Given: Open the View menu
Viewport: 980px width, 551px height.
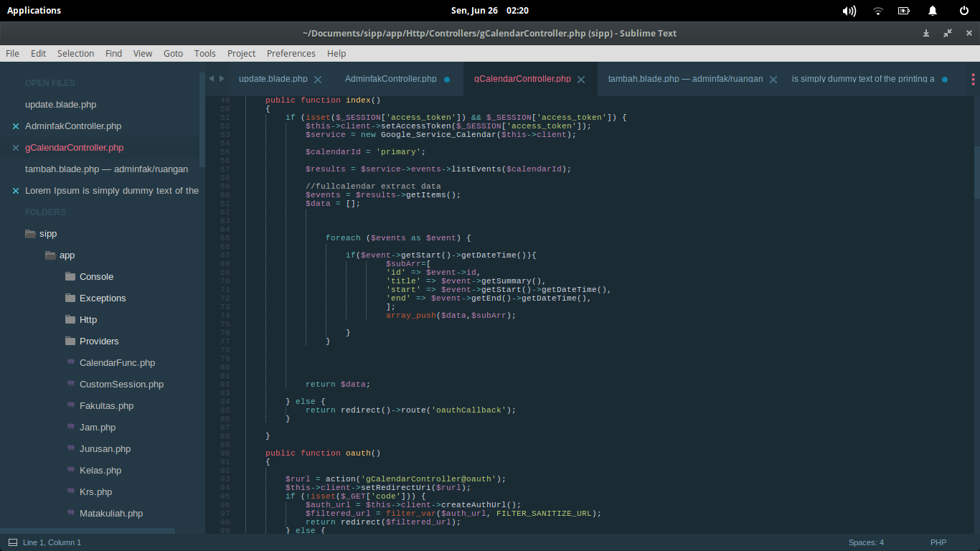Looking at the screenshot, I should pos(143,53).
